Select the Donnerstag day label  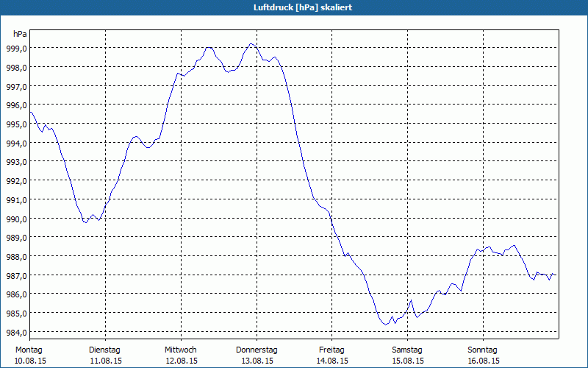[257, 350]
